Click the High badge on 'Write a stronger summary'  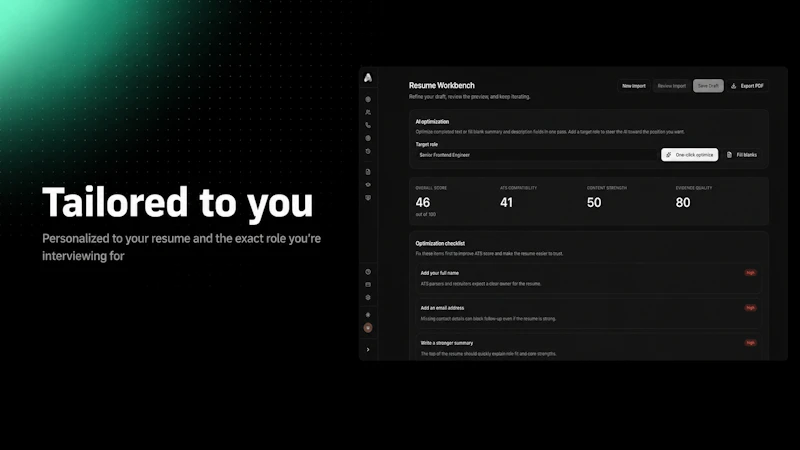[750, 343]
